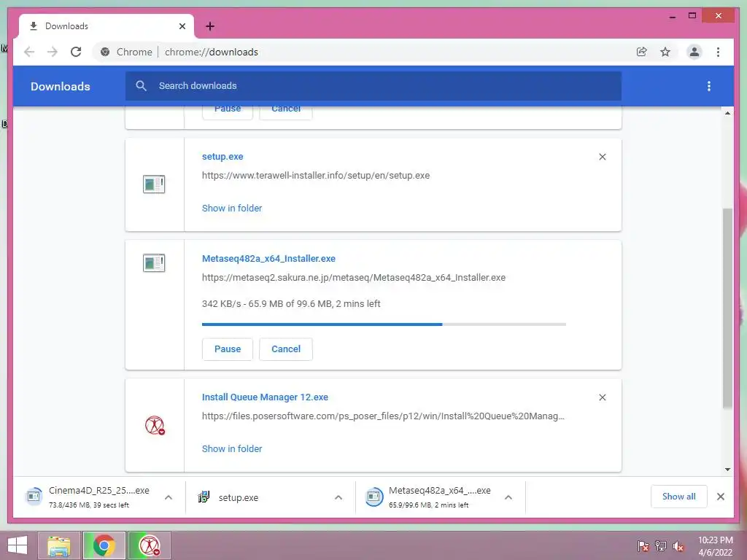
Task: Click the terawell-installer.info source URL
Action: [x=316, y=175]
